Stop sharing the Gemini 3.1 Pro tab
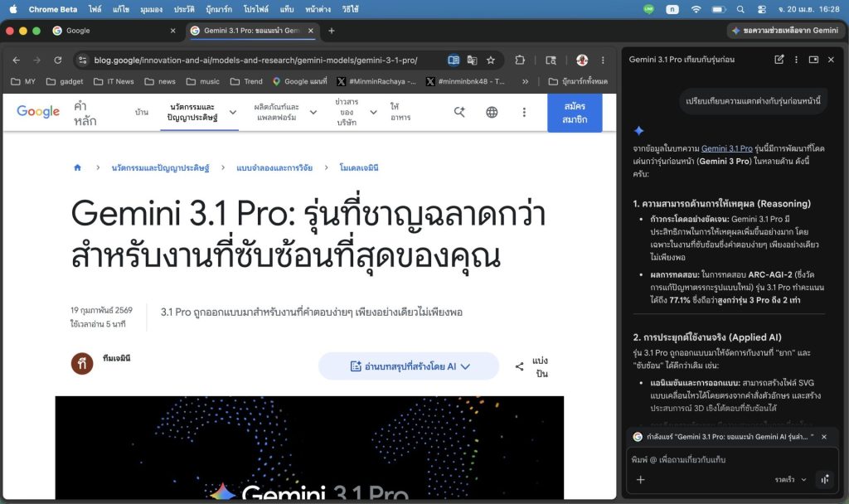 [823, 436]
